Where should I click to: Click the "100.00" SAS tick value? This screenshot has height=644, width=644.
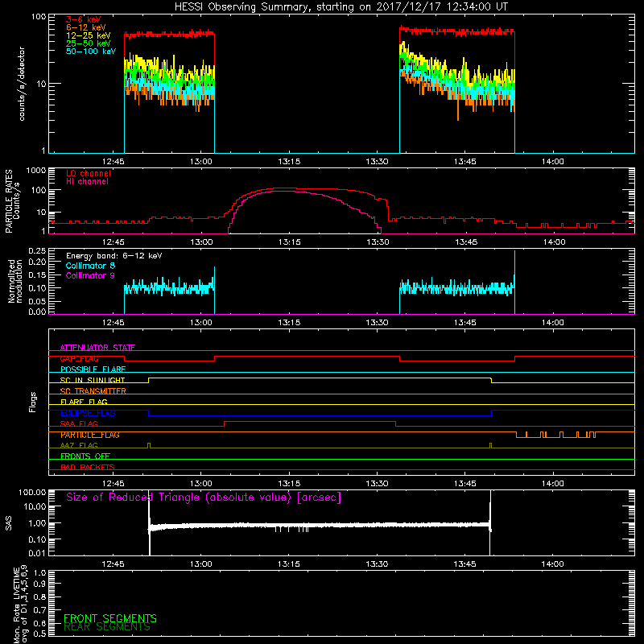point(32,493)
